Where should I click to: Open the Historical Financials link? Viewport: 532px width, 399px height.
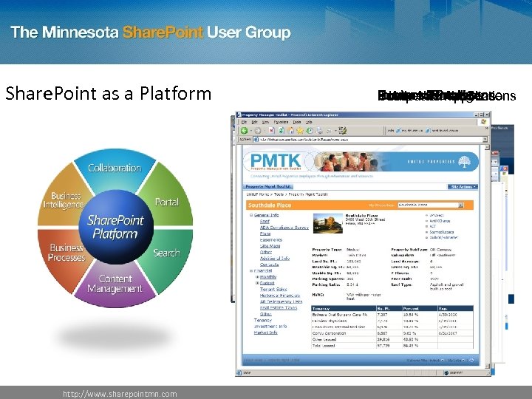(x=280, y=296)
